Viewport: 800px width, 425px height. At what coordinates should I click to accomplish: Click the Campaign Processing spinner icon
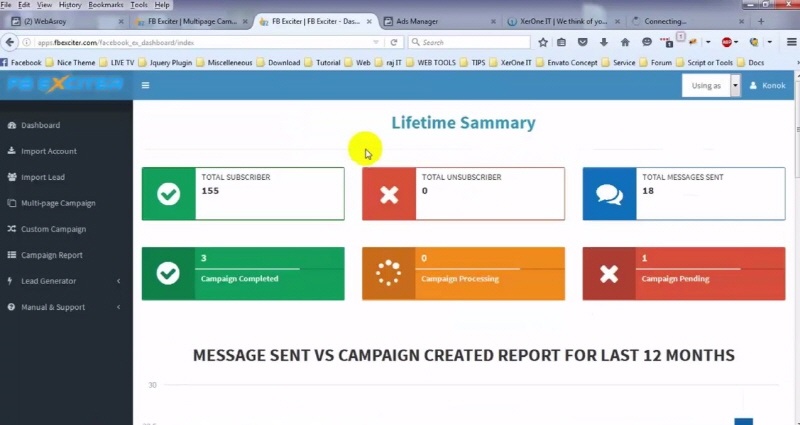388,274
